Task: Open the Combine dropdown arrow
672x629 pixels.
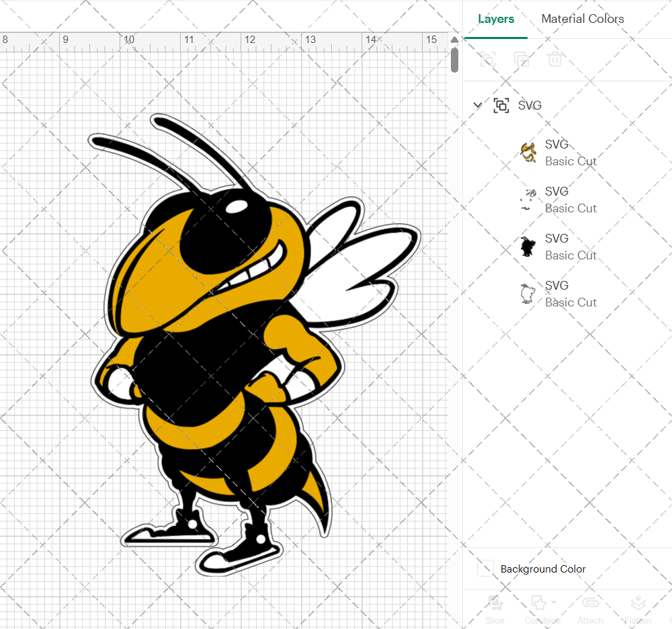Action: click(554, 602)
